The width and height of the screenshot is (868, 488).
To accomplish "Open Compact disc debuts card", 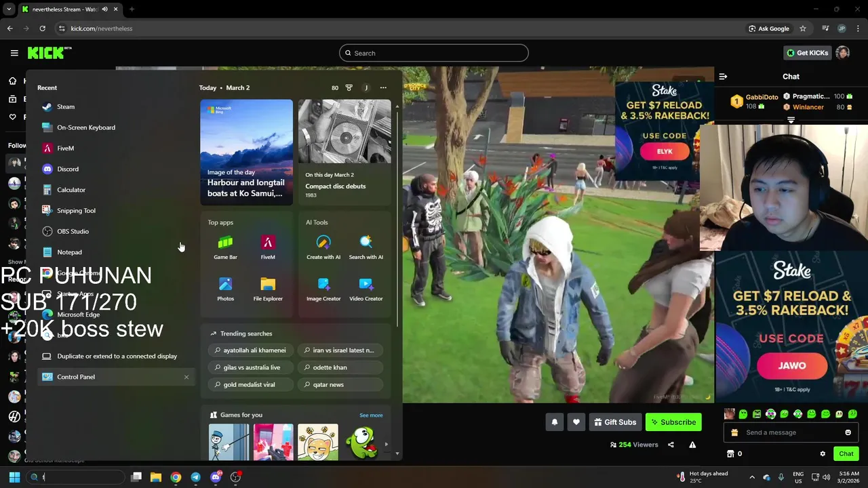I will (344, 152).
